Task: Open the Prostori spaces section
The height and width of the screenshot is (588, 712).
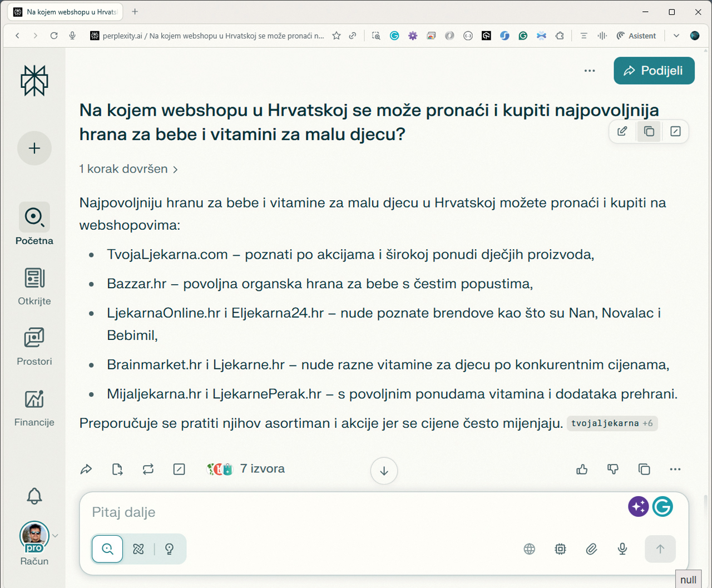Action: (x=34, y=342)
